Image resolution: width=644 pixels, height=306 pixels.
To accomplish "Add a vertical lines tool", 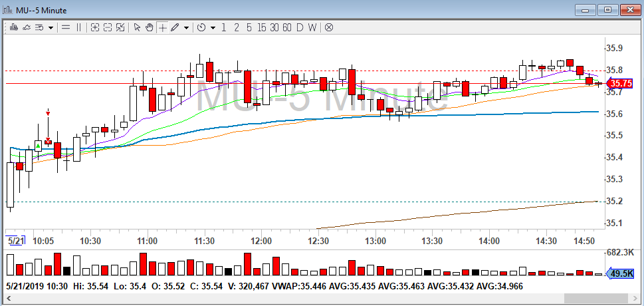I will point(78,27).
